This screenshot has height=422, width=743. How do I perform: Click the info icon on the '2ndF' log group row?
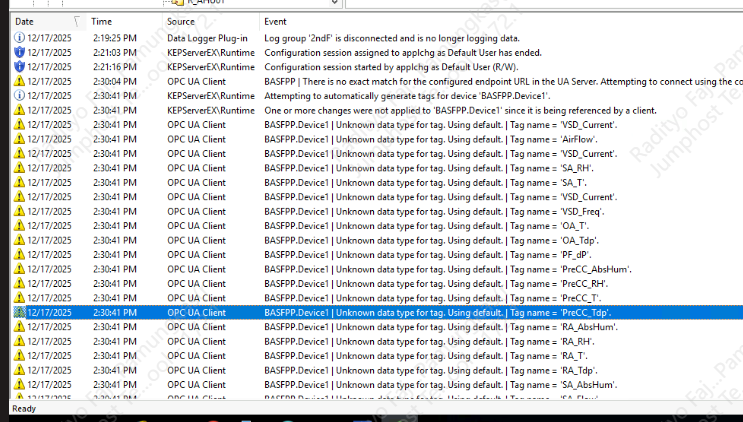coord(19,38)
